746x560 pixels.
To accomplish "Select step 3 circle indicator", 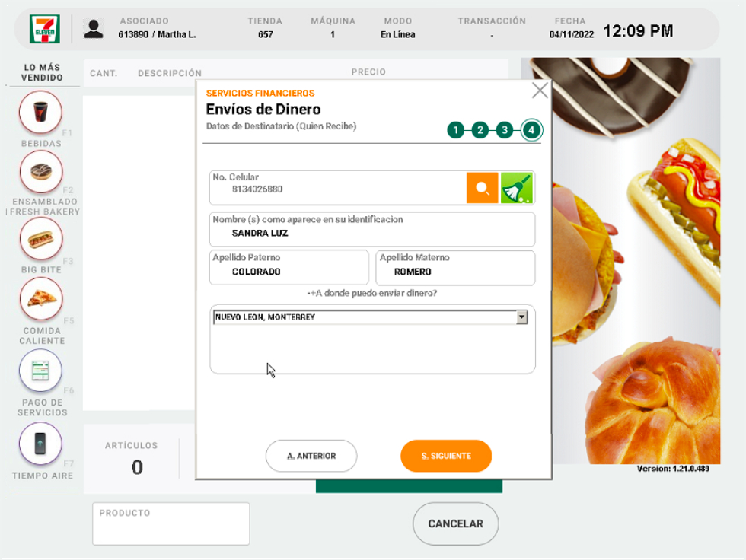I will [x=504, y=130].
